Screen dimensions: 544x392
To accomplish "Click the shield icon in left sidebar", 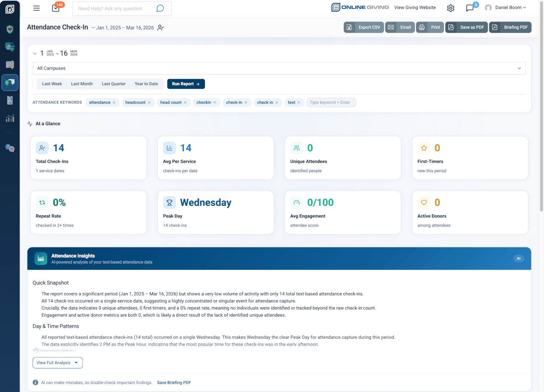I will pyautogui.click(x=10, y=29).
